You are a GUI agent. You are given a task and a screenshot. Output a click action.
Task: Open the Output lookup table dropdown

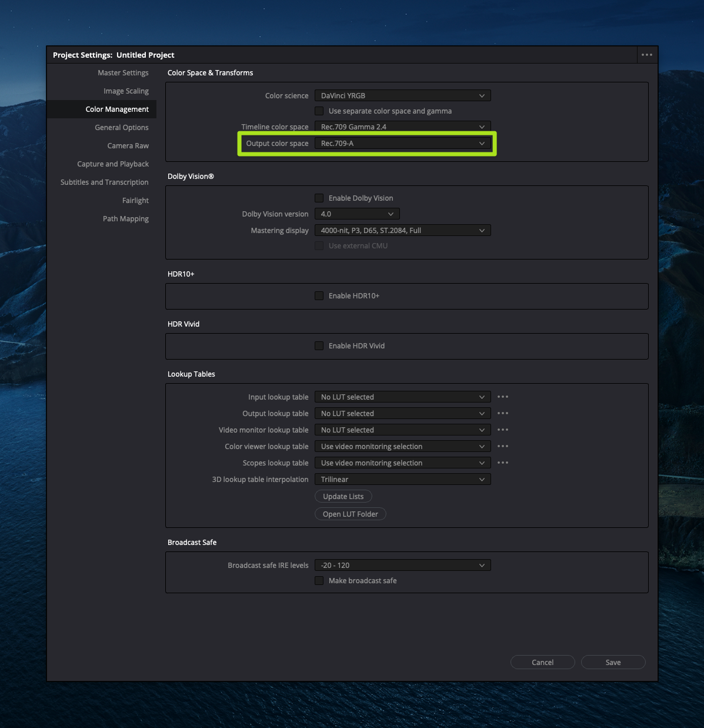[x=403, y=413]
